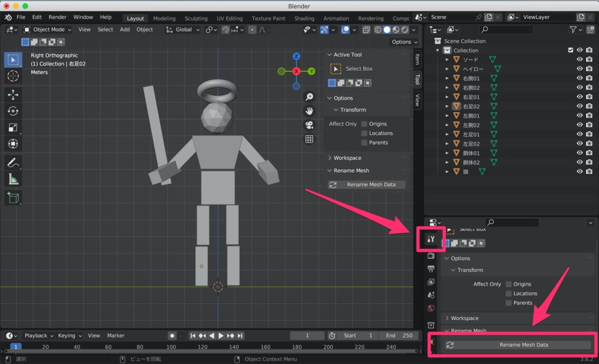Open the Tool properties tab icon
Image resolution: width=599 pixels, height=364 pixels.
tap(431, 239)
